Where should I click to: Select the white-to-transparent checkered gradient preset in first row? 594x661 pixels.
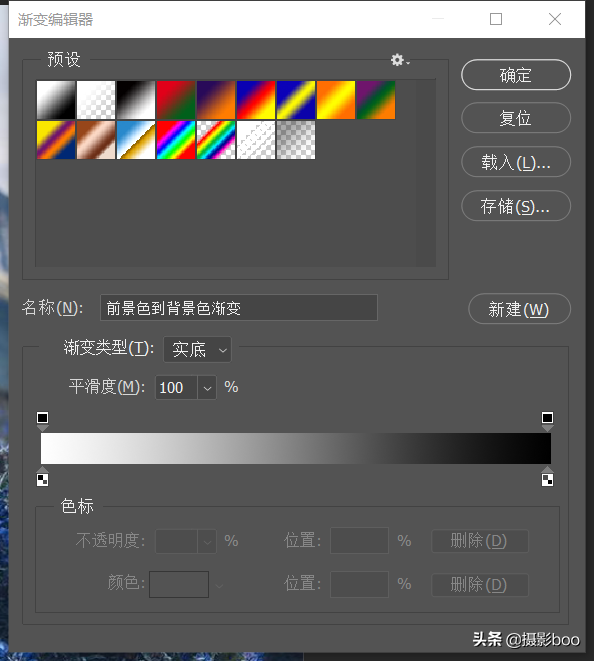tap(96, 100)
